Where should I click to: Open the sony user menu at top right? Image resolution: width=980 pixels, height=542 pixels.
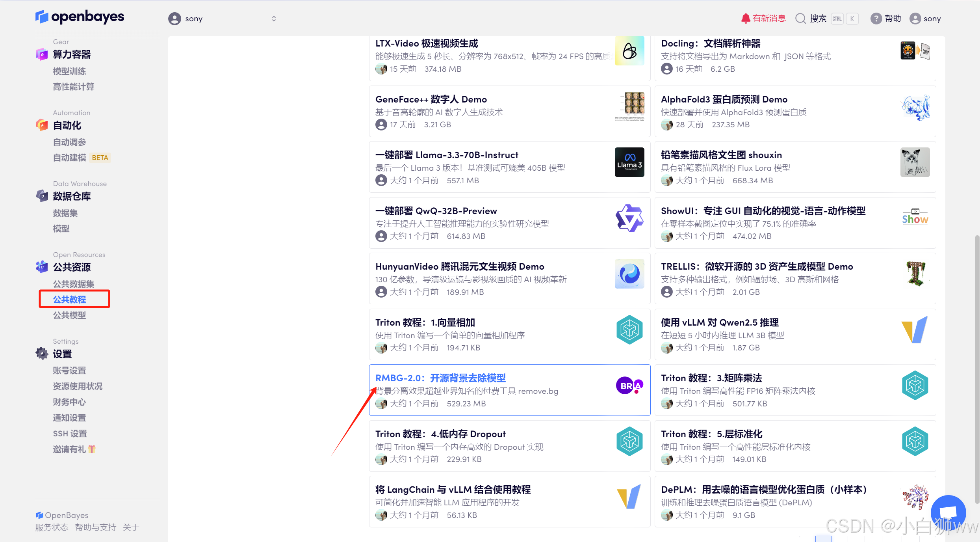925,19
